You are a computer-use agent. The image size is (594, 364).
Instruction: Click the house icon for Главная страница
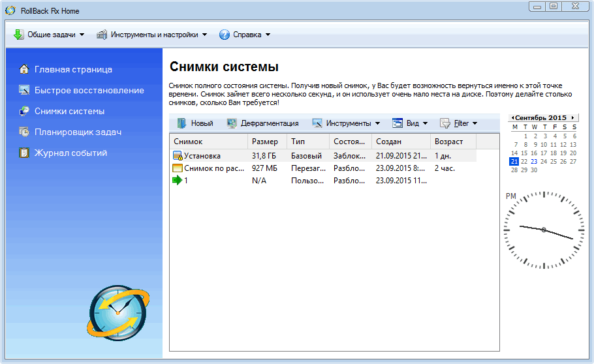pos(24,69)
